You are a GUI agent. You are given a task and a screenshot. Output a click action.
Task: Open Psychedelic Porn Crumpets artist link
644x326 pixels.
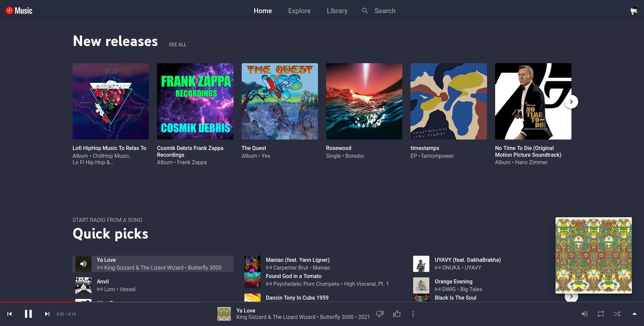point(306,284)
